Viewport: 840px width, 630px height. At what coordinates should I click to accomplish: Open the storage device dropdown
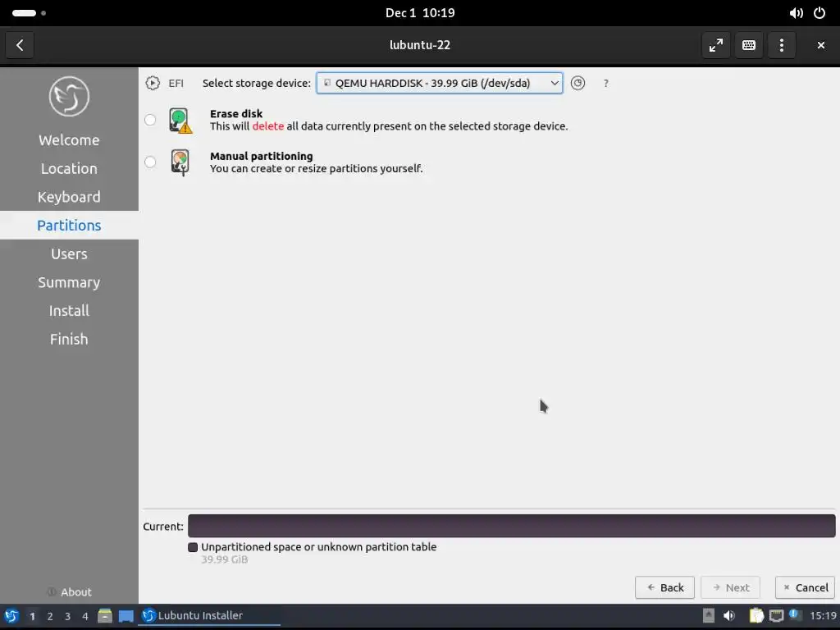click(440, 83)
